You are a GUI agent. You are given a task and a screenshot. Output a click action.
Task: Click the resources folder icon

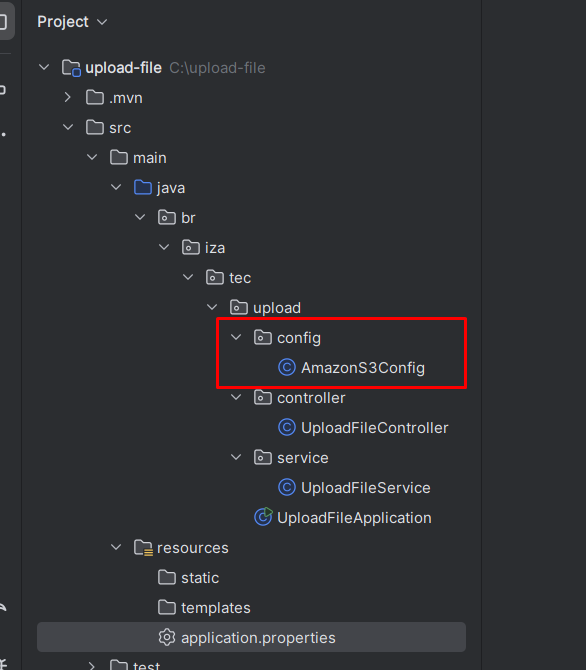coord(143,547)
